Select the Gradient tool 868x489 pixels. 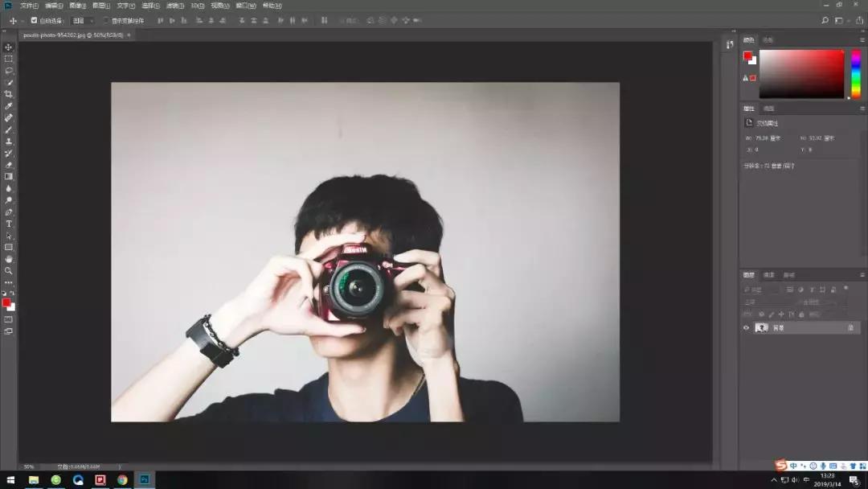[8, 177]
